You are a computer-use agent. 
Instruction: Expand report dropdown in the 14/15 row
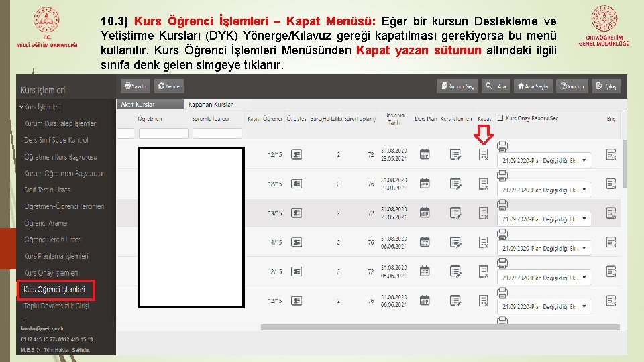tap(544, 248)
